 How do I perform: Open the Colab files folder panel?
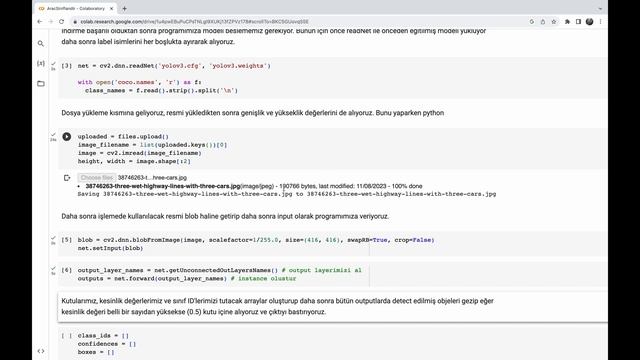41,84
